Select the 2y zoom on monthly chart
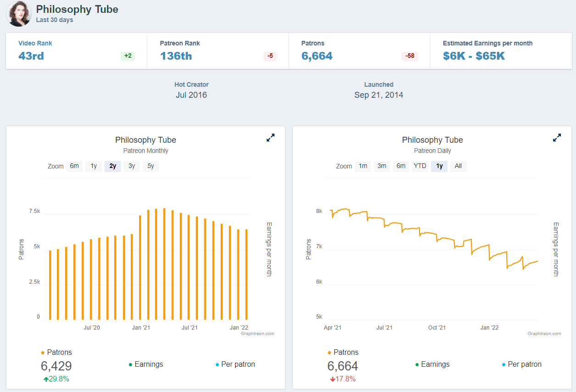The image size is (576, 392). pos(113,166)
